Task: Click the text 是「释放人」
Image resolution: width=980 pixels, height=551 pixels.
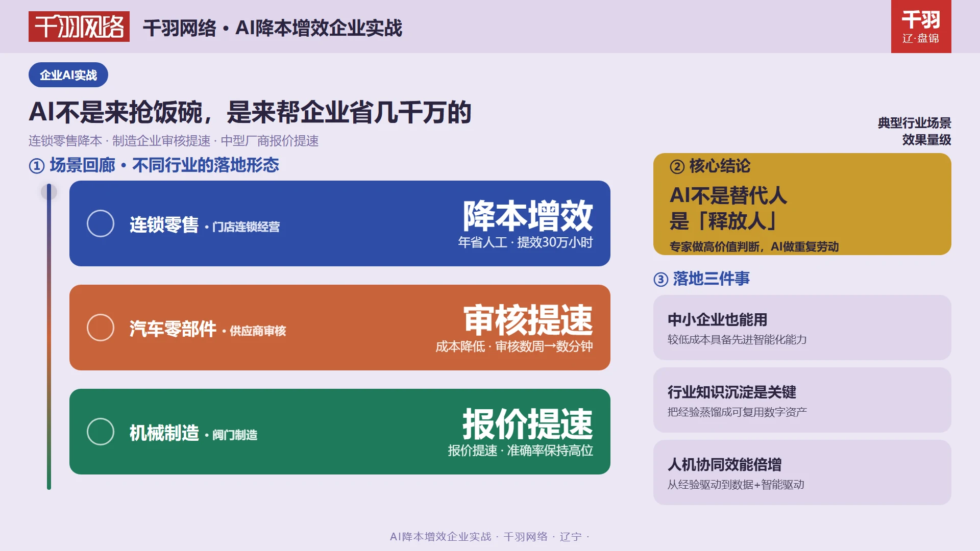Action: pos(723,221)
